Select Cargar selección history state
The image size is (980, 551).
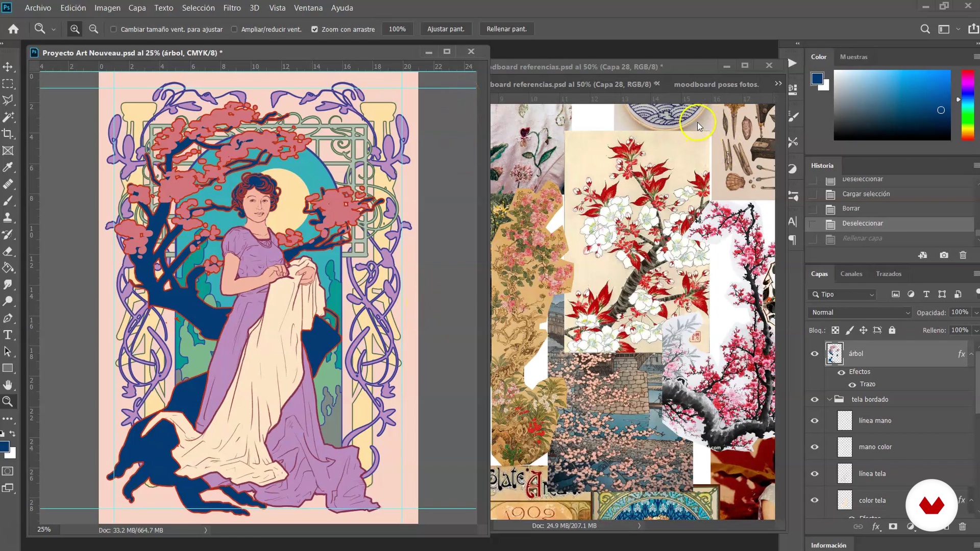coord(890,194)
